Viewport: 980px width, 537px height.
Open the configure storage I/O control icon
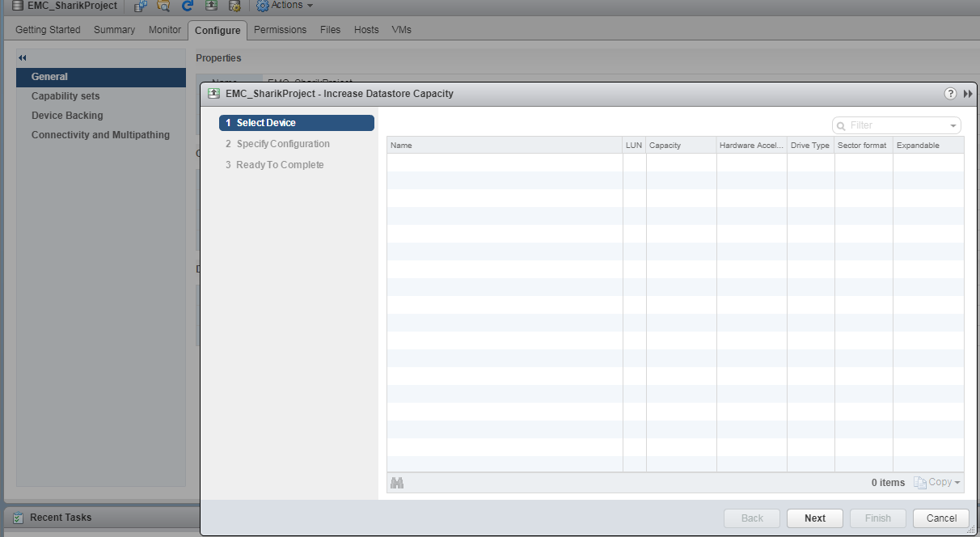(234, 6)
